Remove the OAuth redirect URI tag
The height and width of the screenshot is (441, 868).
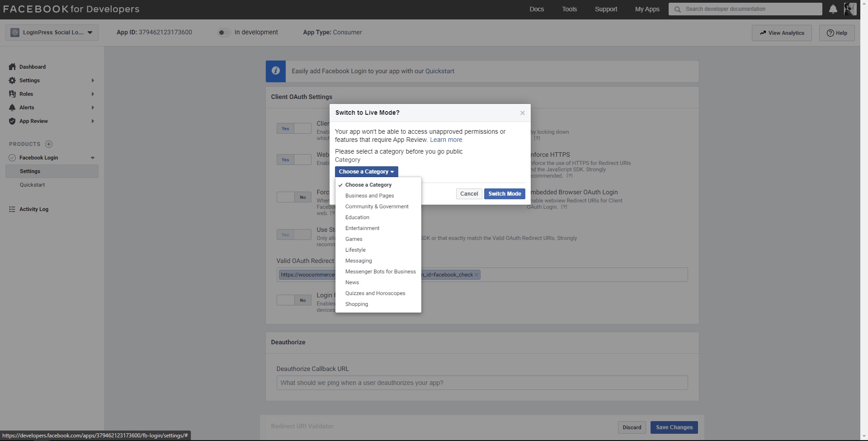(x=476, y=275)
